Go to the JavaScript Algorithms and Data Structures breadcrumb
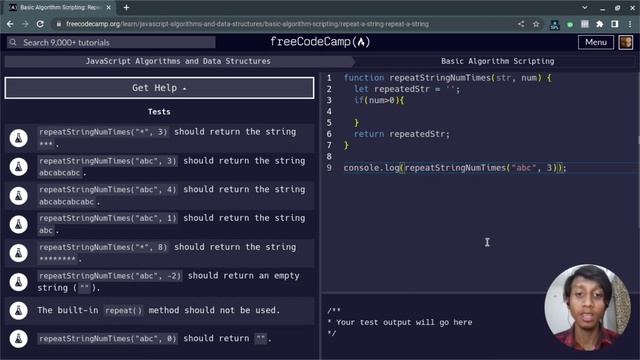Screen dimensions: 640x360 (x=178, y=61)
